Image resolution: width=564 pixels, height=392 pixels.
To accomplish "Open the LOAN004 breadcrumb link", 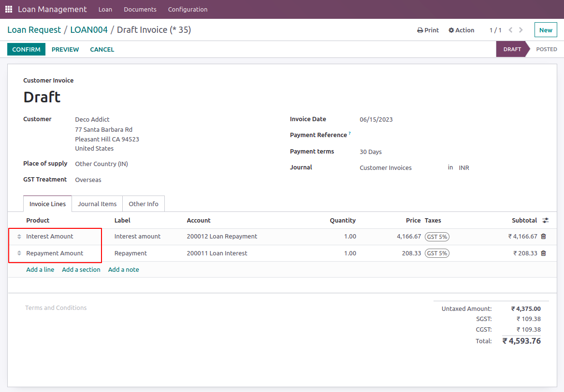I will click(x=89, y=30).
